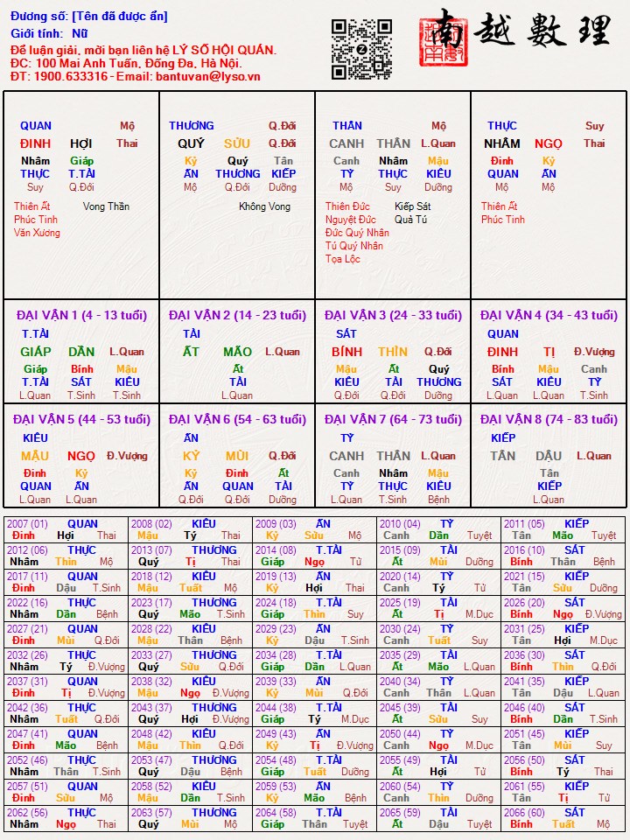Click the 'Giới tính: Nữ' line
This screenshot has width=630, height=840.
click(49, 34)
